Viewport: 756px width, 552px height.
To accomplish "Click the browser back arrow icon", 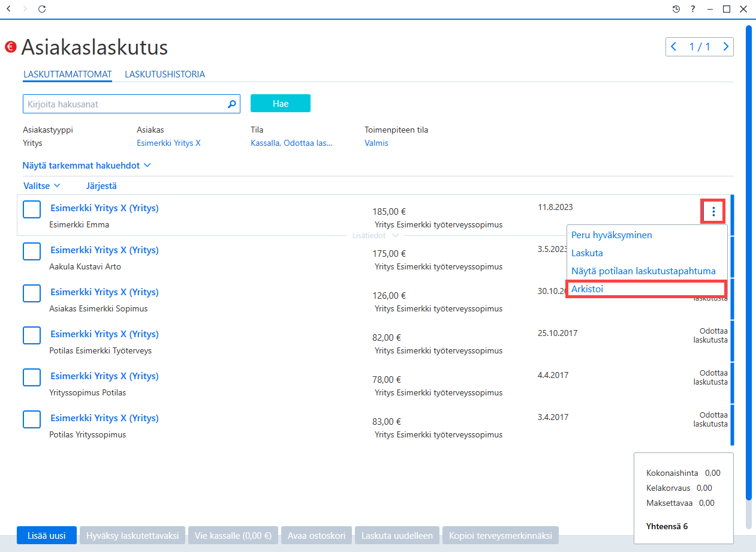I will pos(8,9).
